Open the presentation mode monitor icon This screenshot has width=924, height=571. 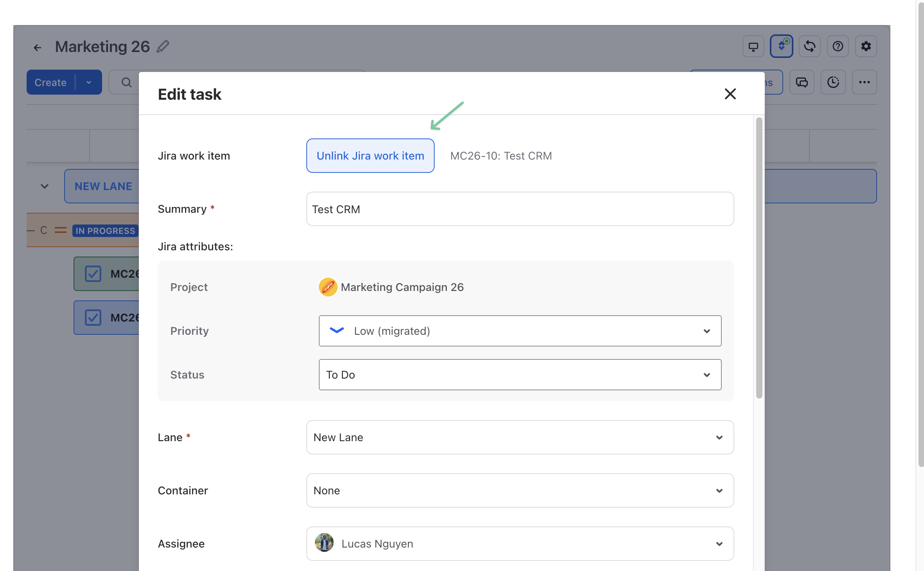753,47
